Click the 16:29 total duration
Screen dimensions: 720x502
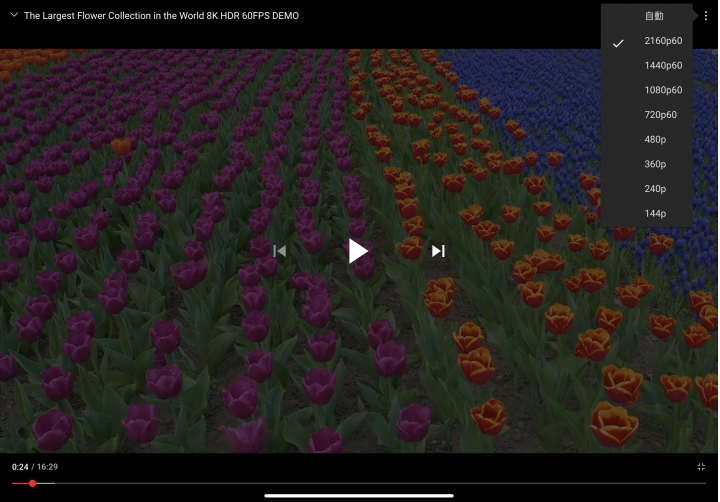47,467
